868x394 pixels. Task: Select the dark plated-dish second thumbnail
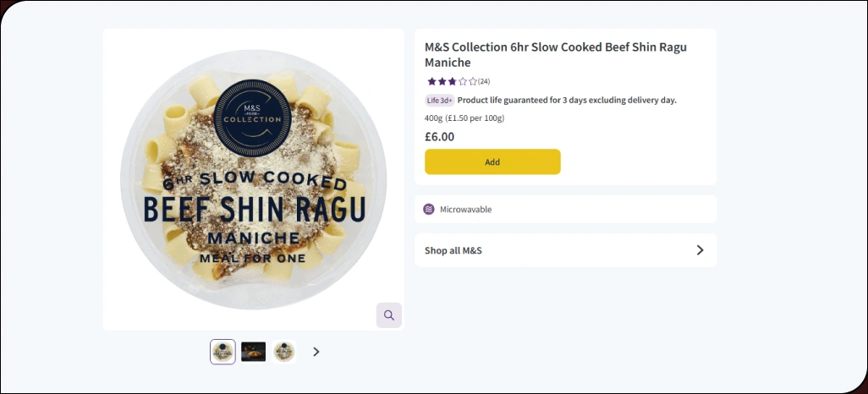coord(253,352)
